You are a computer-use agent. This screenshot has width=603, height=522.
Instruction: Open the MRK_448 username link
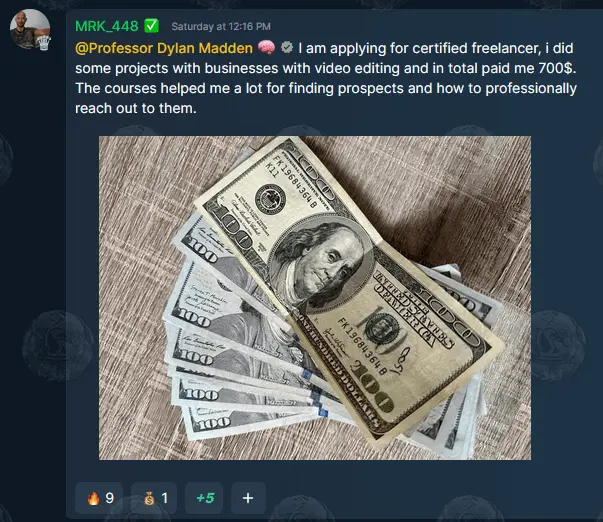pyautogui.click(x=107, y=26)
